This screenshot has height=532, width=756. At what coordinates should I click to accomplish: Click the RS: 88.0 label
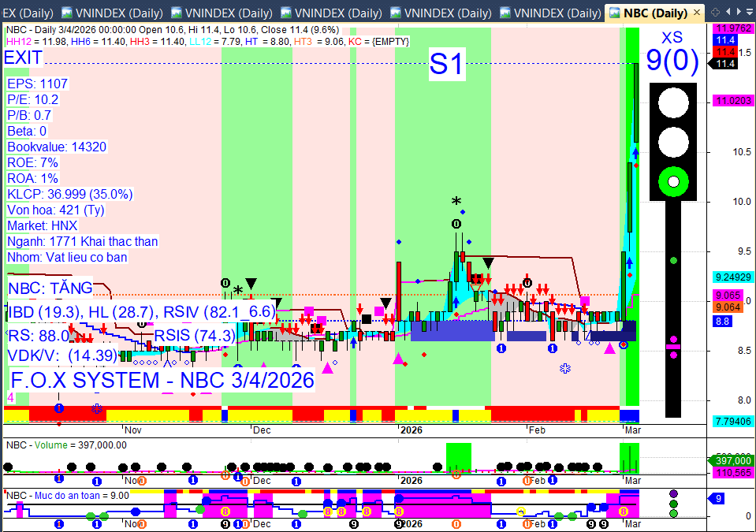pyautogui.click(x=39, y=336)
